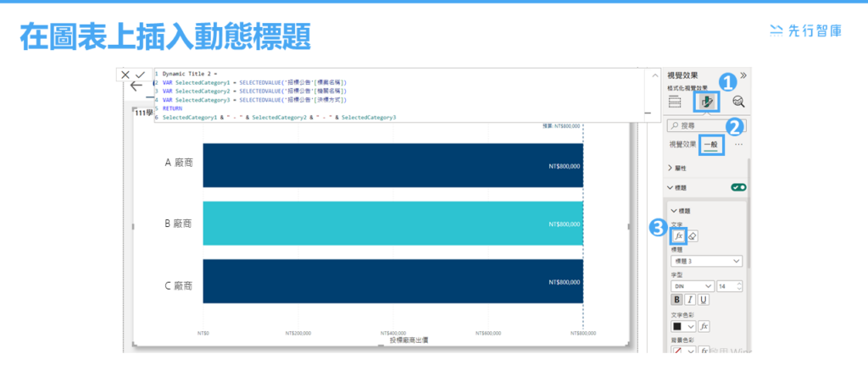Select the B 廠商 teal bar
The image size is (868, 376).
point(393,224)
